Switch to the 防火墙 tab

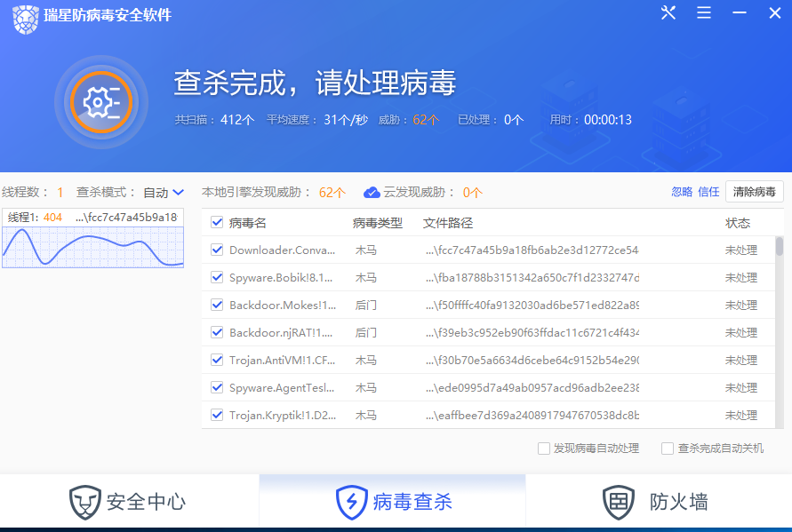click(659, 502)
